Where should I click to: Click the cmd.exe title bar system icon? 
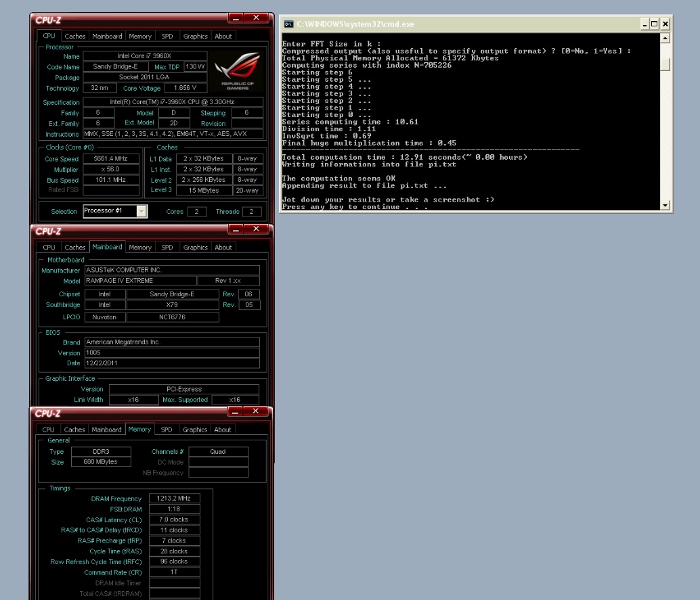point(289,24)
